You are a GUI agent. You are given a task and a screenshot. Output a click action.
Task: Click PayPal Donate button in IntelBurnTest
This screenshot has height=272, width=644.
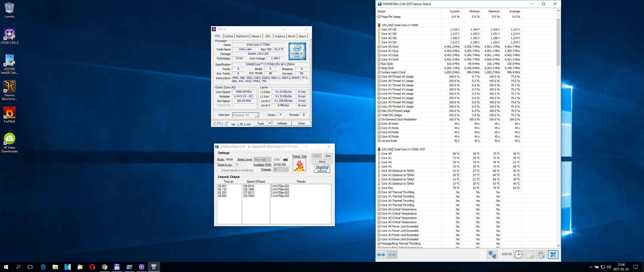pos(322,169)
